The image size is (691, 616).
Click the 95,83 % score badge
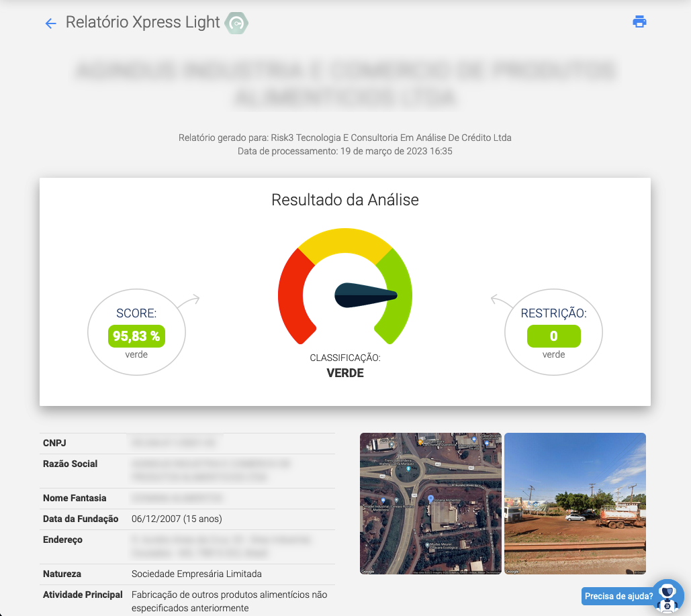tap(136, 336)
